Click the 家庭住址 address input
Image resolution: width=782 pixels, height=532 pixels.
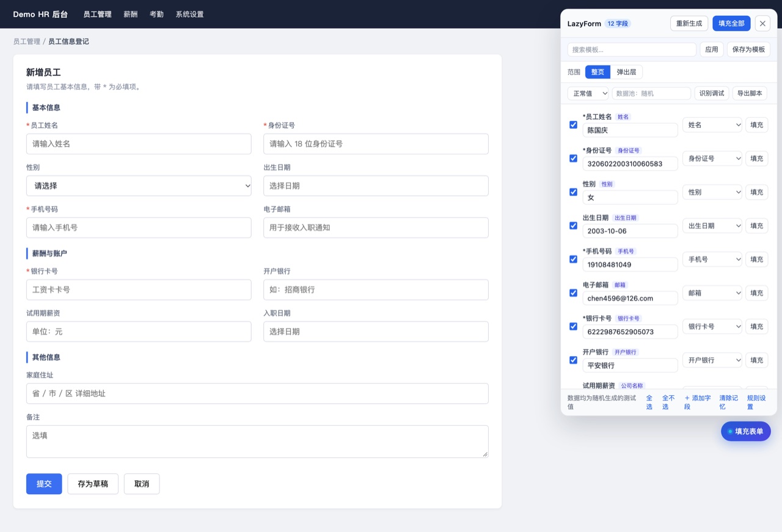tap(257, 393)
